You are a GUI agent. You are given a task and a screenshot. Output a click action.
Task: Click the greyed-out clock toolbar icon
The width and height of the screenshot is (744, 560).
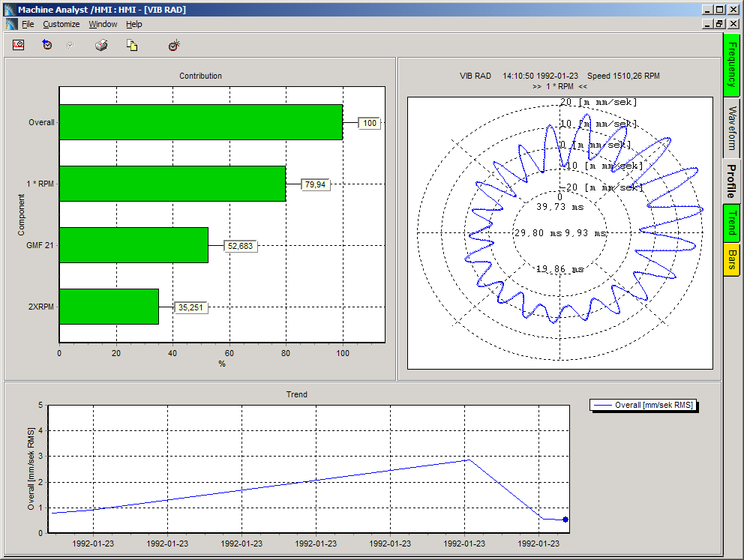(x=70, y=46)
